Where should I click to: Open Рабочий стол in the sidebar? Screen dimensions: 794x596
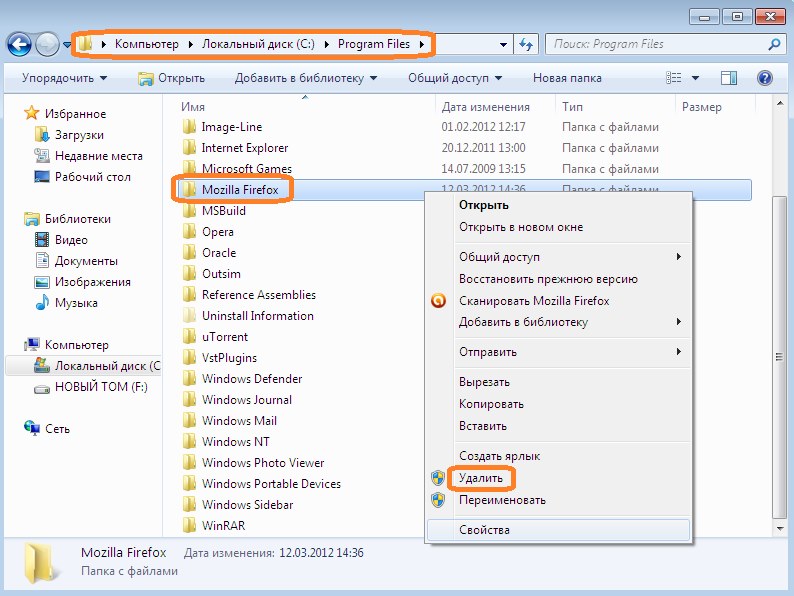click(93, 177)
